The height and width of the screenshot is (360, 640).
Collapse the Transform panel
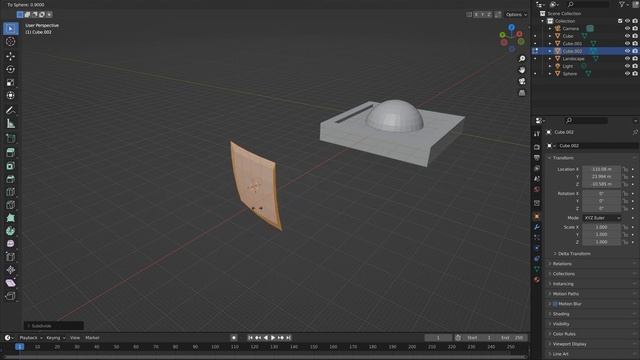(562, 158)
